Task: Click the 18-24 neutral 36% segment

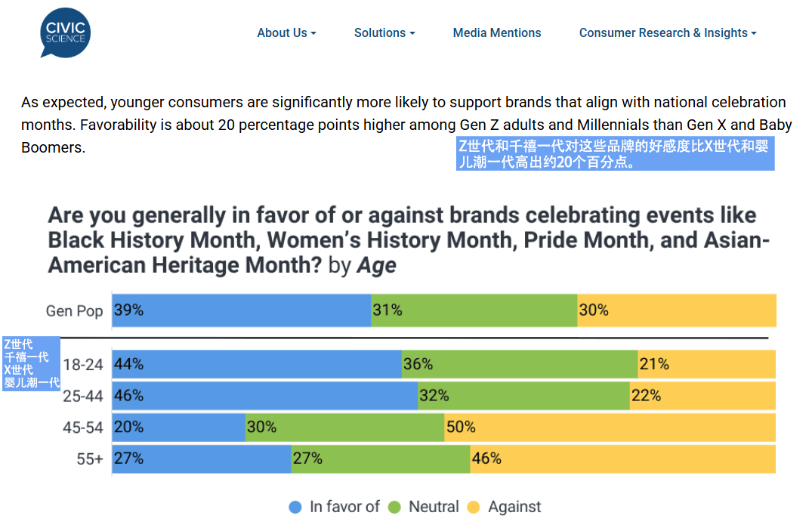Action: [x=519, y=364]
